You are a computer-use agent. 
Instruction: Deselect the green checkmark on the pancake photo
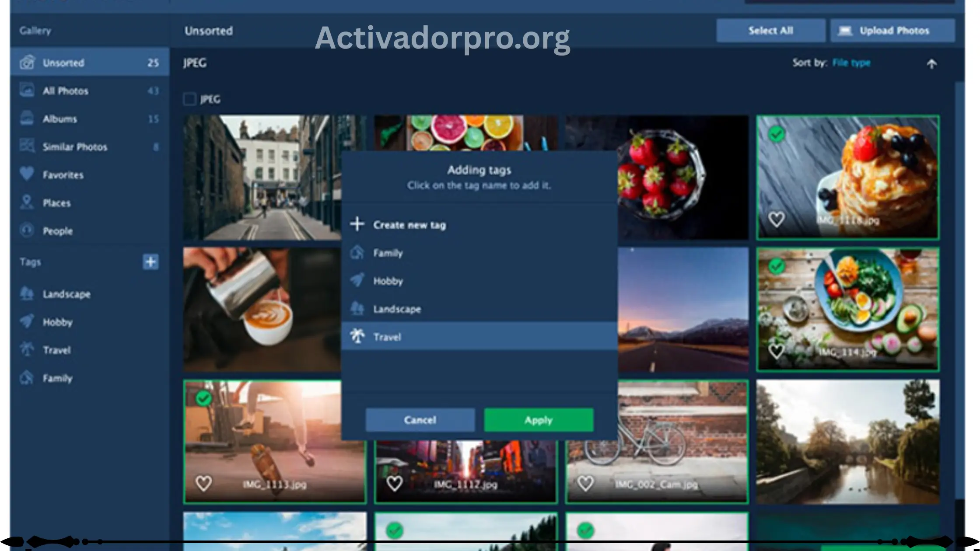[777, 135]
